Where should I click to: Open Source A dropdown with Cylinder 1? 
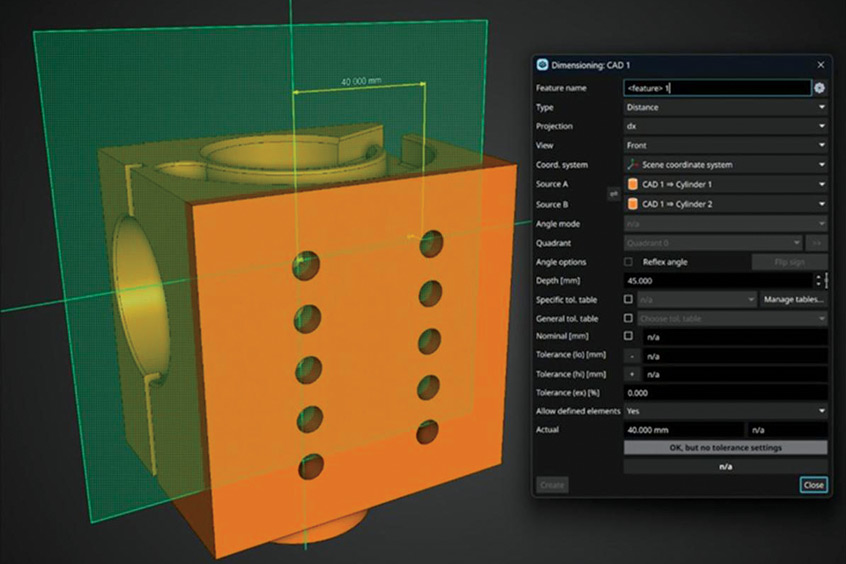725,185
